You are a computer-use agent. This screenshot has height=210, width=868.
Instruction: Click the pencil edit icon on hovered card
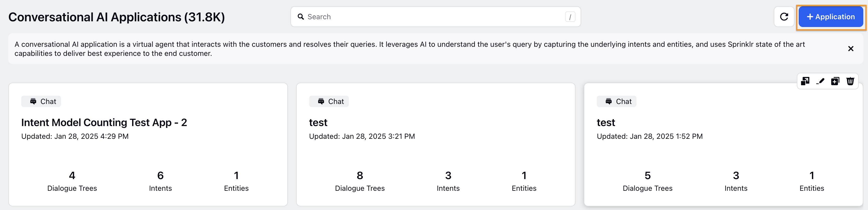point(820,81)
